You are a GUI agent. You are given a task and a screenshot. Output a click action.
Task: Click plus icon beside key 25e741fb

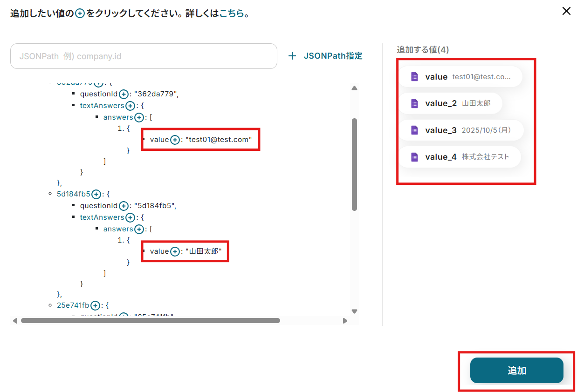(x=95, y=306)
